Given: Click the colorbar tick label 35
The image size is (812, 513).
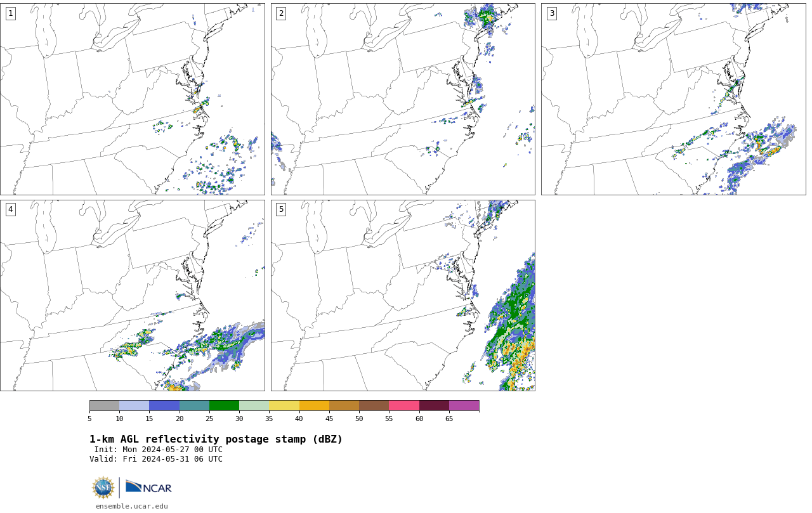Looking at the screenshot, I should tap(269, 419).
